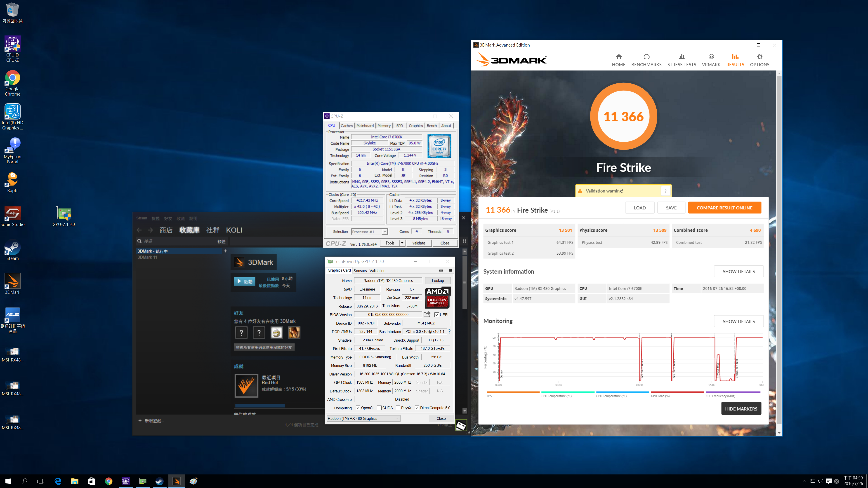Toggle DirectCompute 5.0 checkbox

417,408
